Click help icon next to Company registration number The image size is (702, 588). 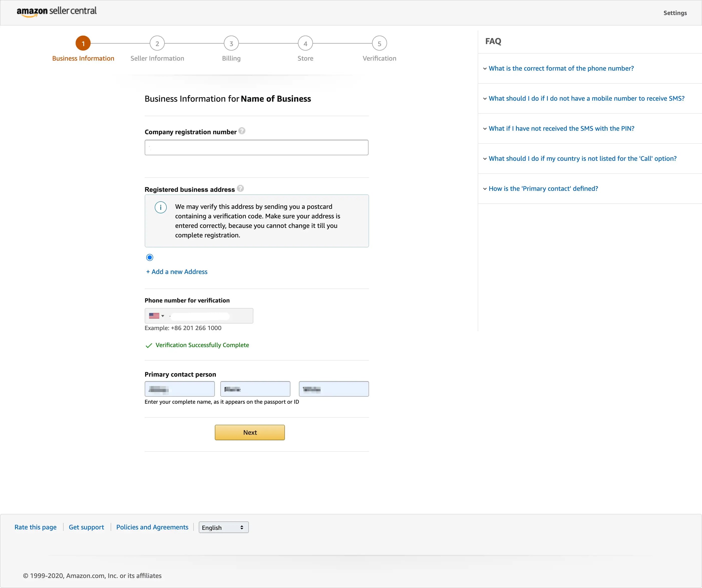[242, 131]
